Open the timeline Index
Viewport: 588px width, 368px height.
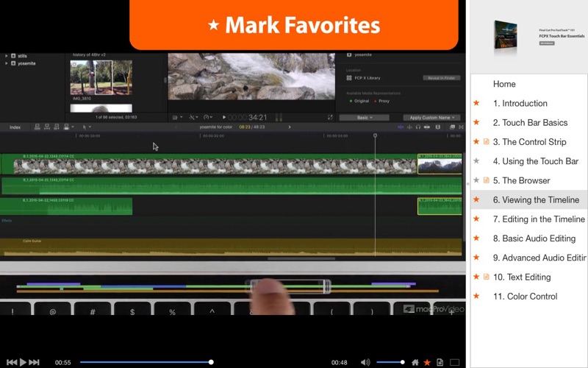pyautogui.click(x=15, y=127)
